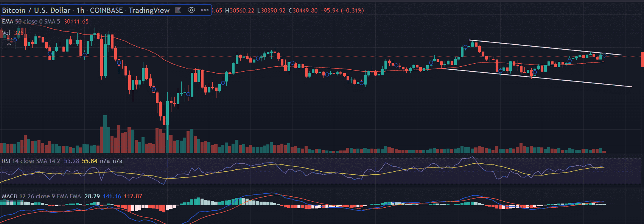
Task: Click the blue circle marker at the channel peak
Action: click(x=466, y=47)
